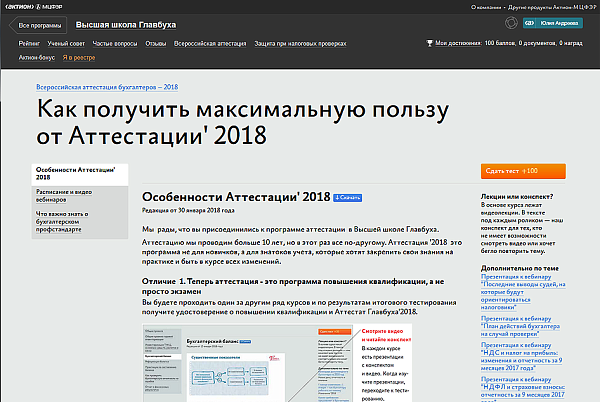Click section heading Особенности Аттестации' 2018
This screenshot has width=600, height=402.
(236, 197)
